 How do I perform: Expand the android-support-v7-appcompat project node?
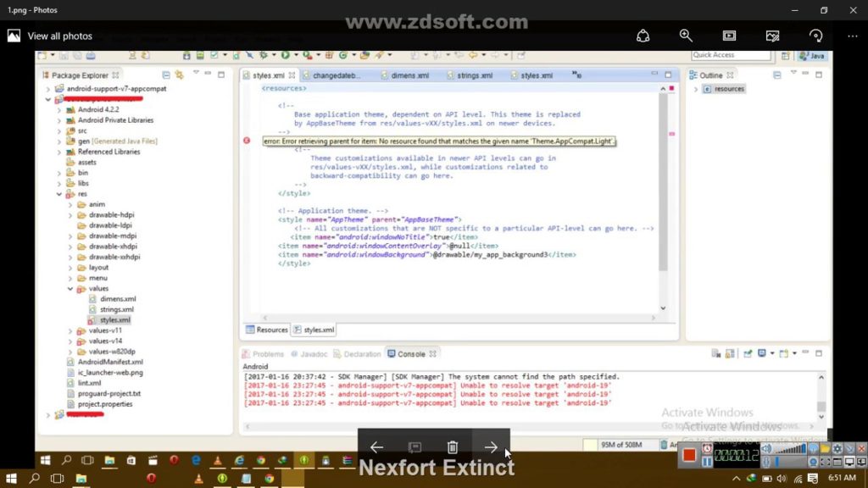tap(48, 88)
